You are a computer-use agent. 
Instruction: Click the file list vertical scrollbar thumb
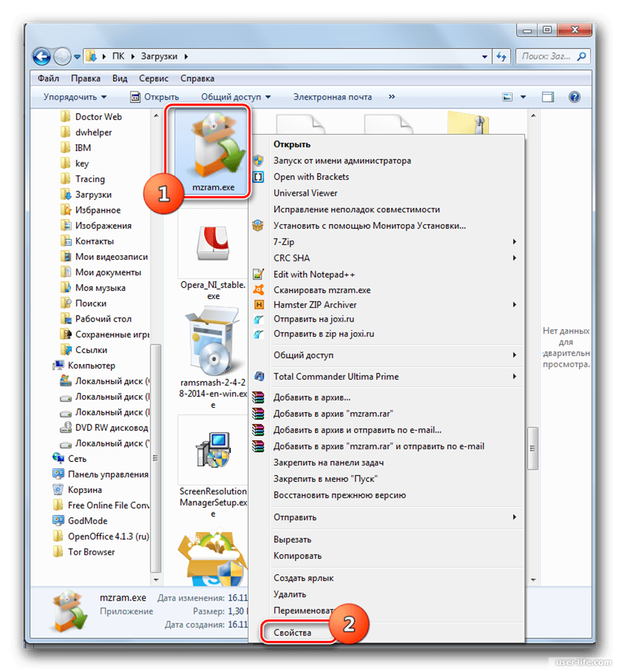click(533, 448)
